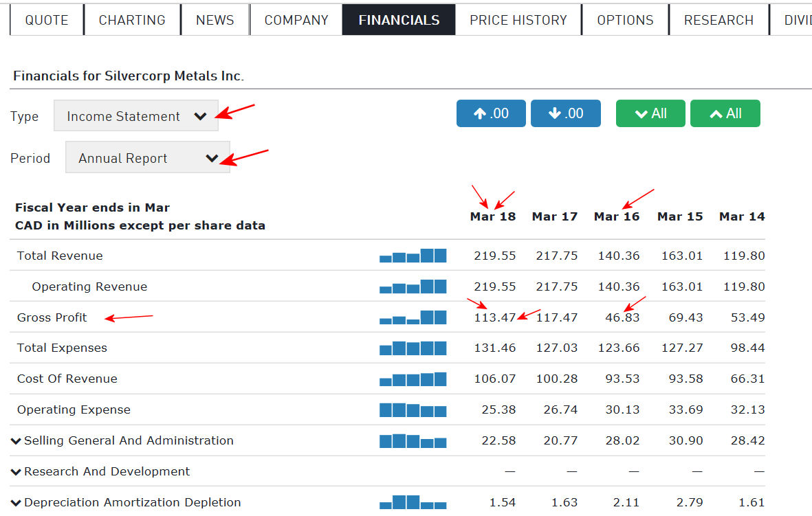Click the Total Expenses mini bar chart
Screen dimensions: 812x516
413,348
